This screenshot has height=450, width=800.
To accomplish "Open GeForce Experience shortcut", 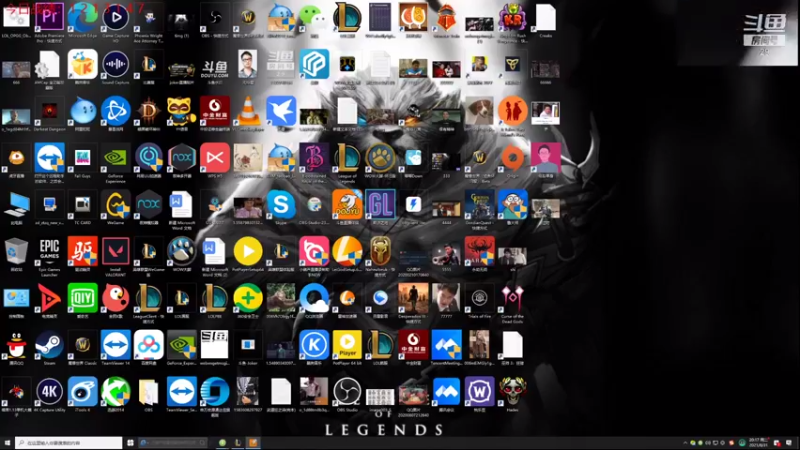I will point(116,158).
